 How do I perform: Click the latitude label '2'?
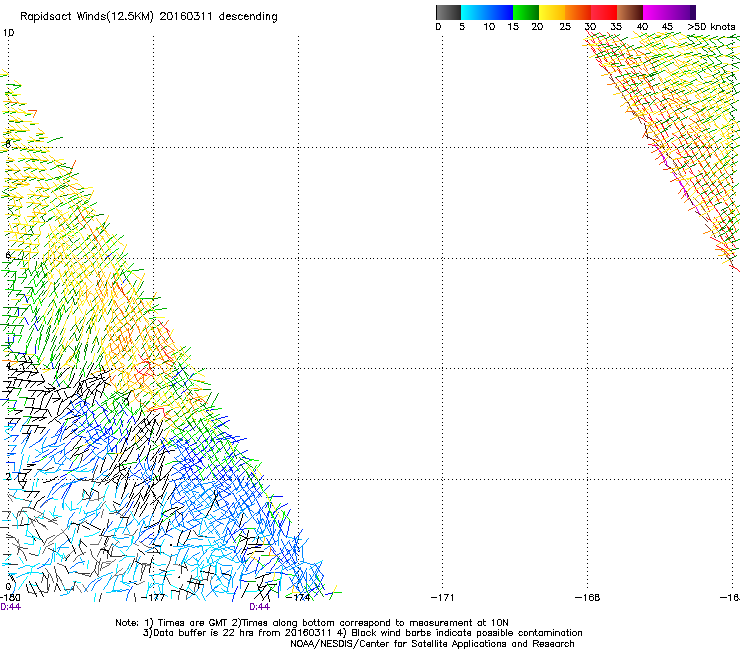(8, 477)
